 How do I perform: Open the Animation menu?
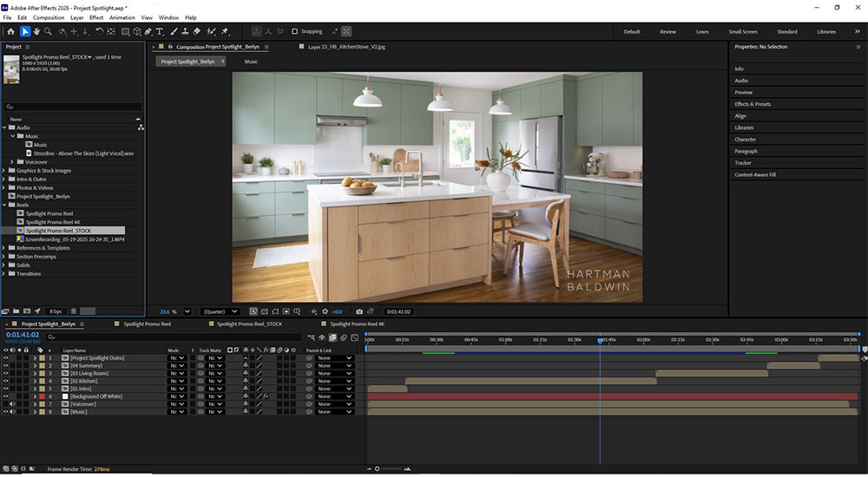click(x=122, y=17)
